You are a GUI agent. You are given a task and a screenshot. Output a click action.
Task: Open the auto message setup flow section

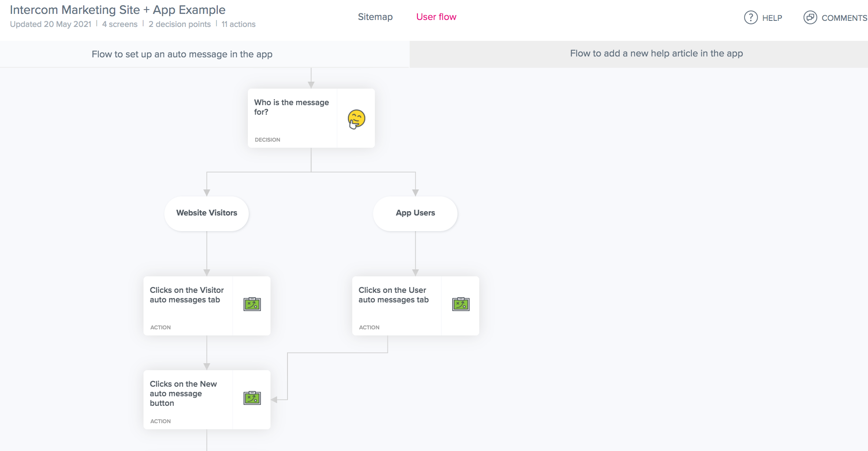coord(182,54)
